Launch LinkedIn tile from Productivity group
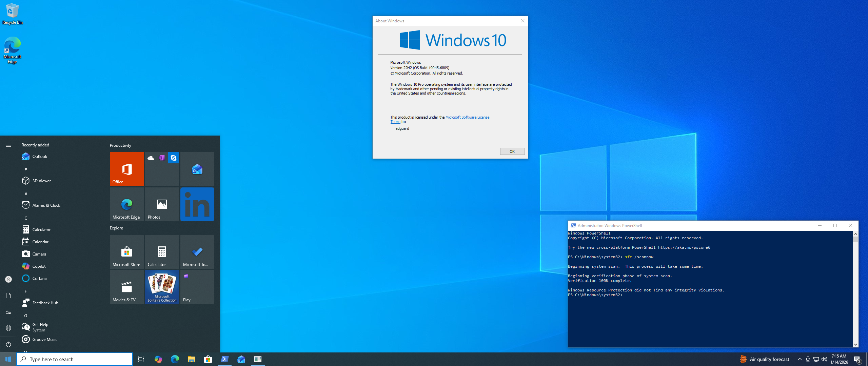Image resolution: width=868 pixels, height=366 pixels. coord(197,204)
